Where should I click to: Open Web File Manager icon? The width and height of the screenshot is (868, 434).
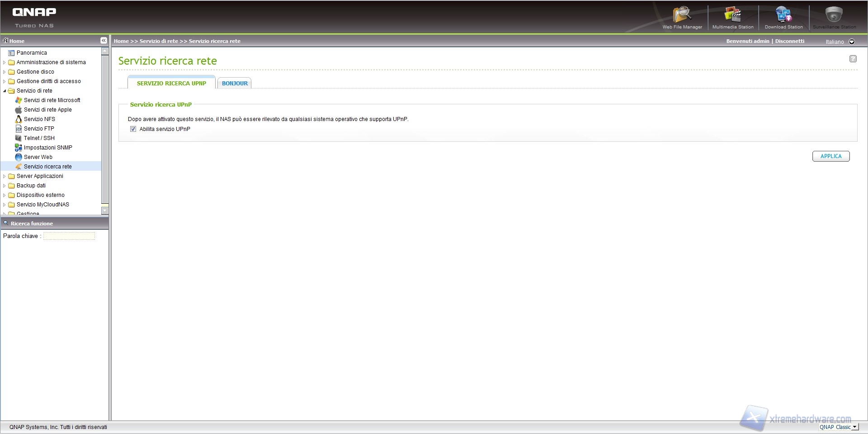[682, 17]
